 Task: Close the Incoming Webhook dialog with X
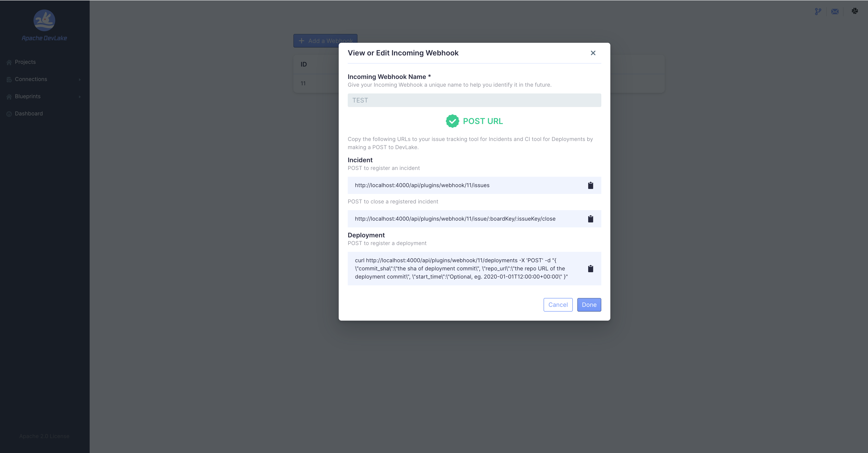point(593,53)
